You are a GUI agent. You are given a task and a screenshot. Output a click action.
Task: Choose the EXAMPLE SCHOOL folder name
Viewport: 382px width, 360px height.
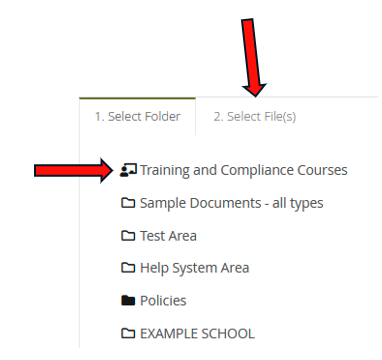pos(197,334)
